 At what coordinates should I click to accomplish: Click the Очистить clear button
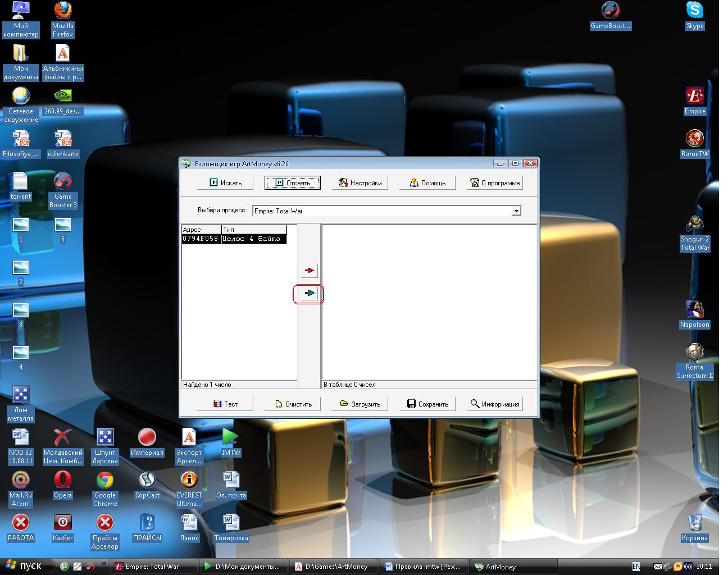pyautogui.click(x=293, y=404)
